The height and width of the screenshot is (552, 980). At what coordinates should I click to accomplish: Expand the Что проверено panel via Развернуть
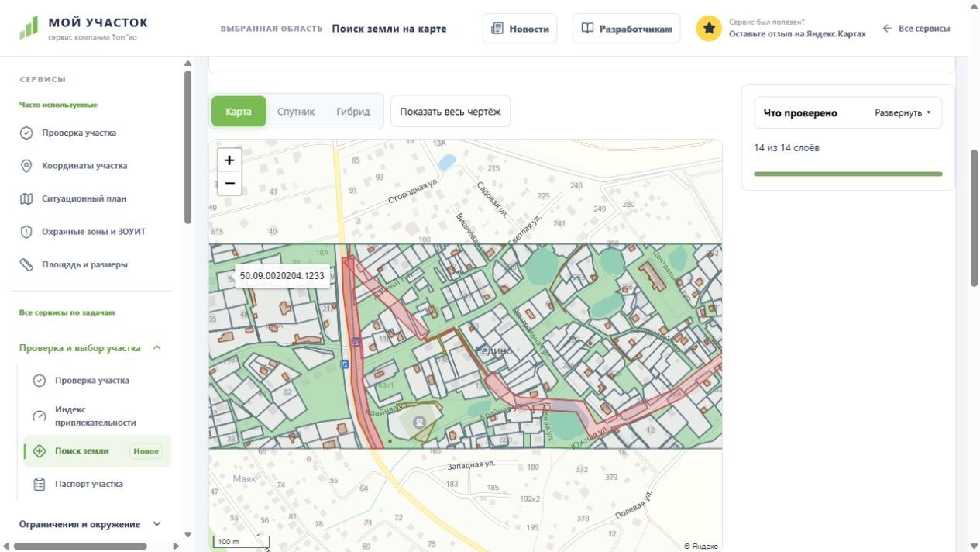point(903,113)
